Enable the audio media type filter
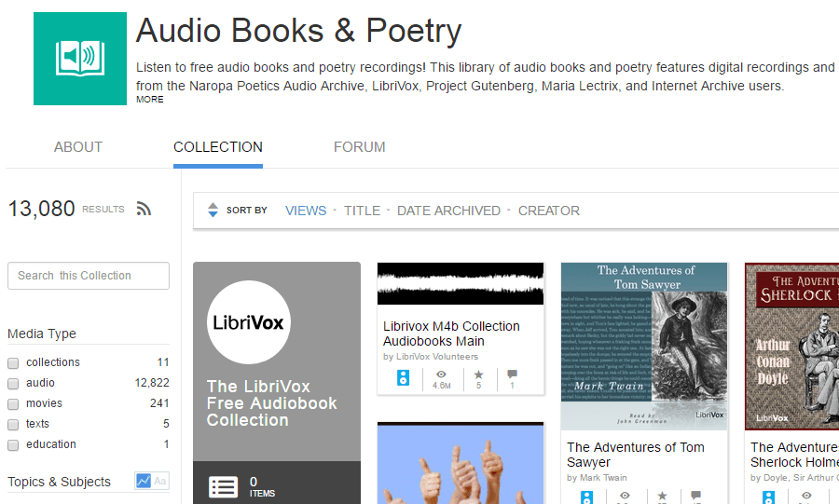 coord(13,383)
